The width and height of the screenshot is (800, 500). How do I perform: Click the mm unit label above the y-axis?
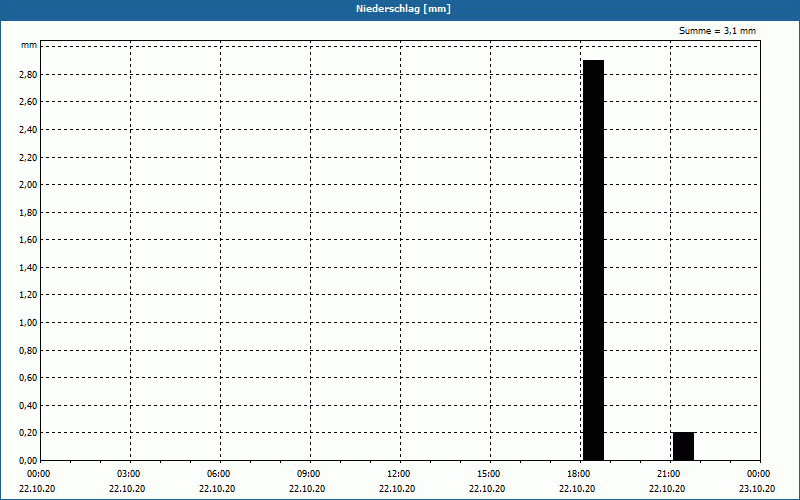click(x=29, y=45)
